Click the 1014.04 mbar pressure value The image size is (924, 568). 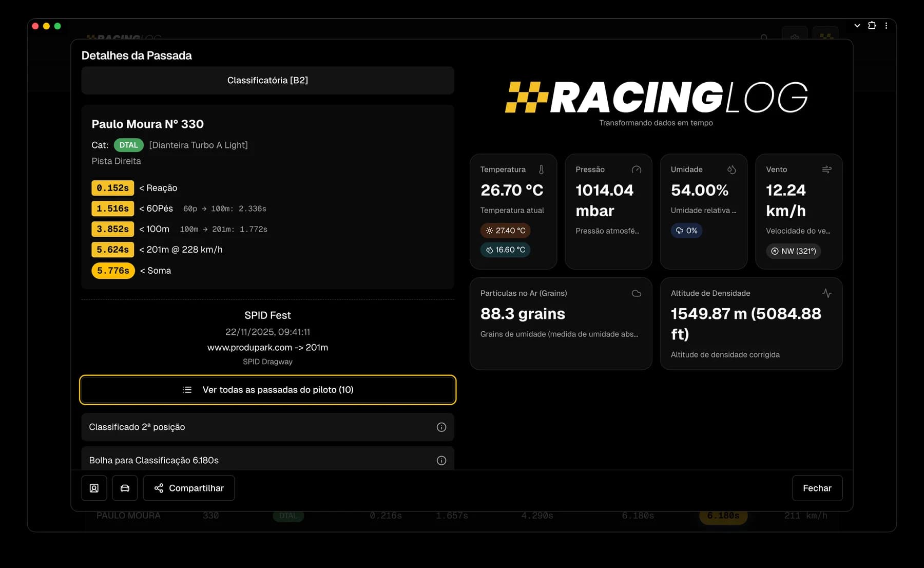point(605,201)
